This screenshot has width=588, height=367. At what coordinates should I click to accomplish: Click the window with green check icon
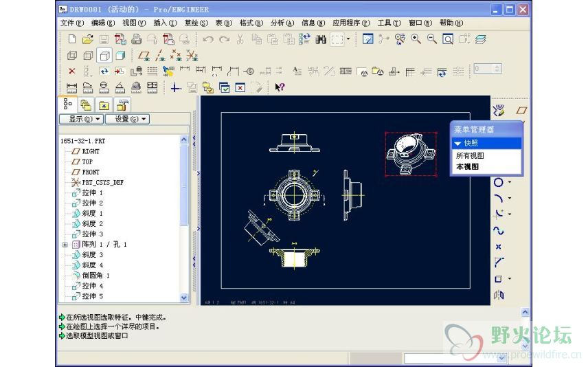tap(224, 87)
